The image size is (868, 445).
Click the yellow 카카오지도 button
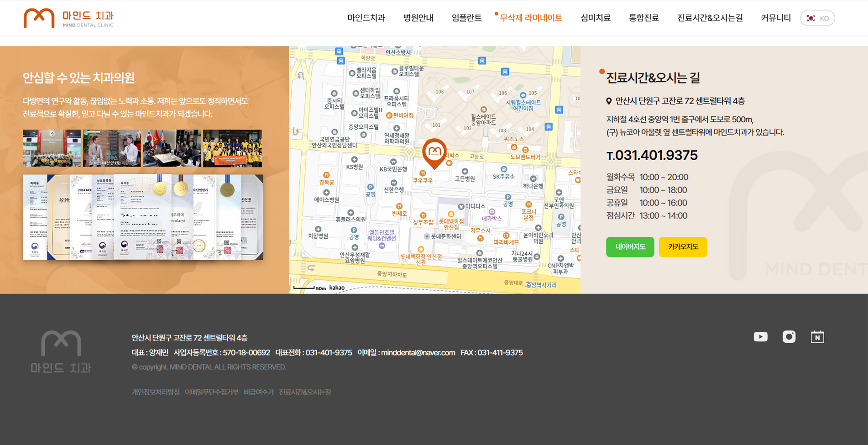pyautogui.click(x=683, y=247)
